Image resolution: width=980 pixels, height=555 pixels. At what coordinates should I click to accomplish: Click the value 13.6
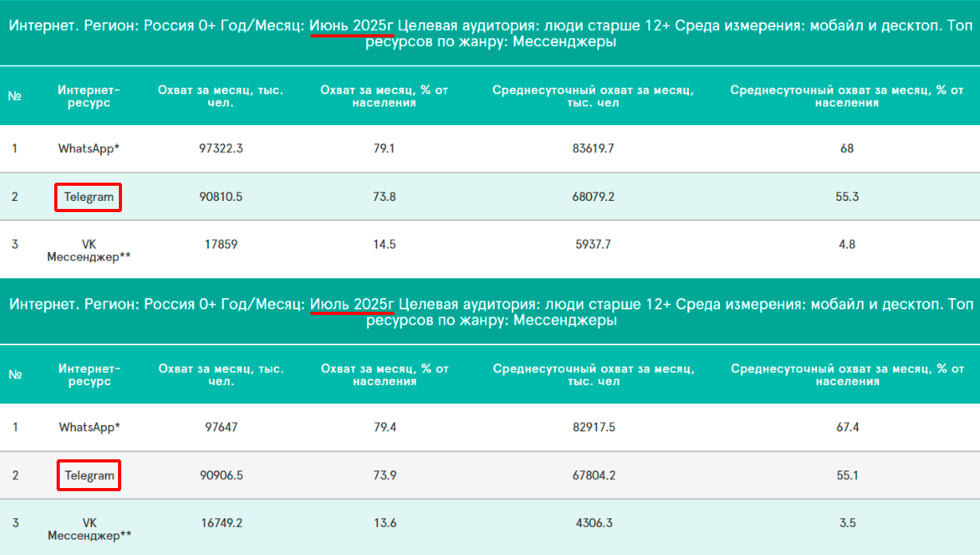click(x=384, y=523)
